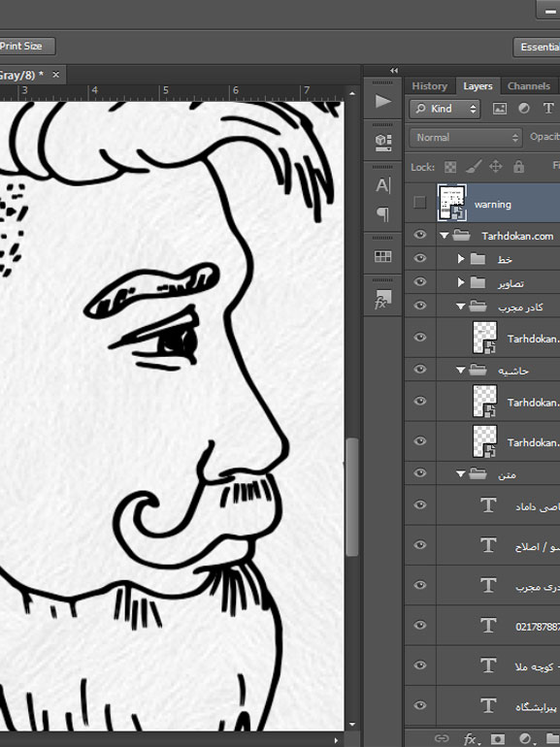Screen dimensions: 560x747
Task: Click the T icon of the اصلاح layer
Action: (488, 545)
